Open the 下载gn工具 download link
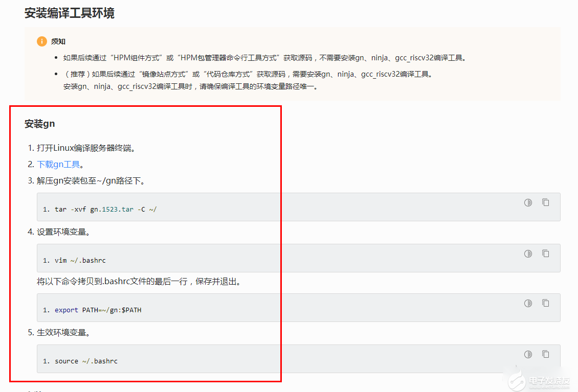Viewport: 578px width, 392px height. tap(58, 165)
